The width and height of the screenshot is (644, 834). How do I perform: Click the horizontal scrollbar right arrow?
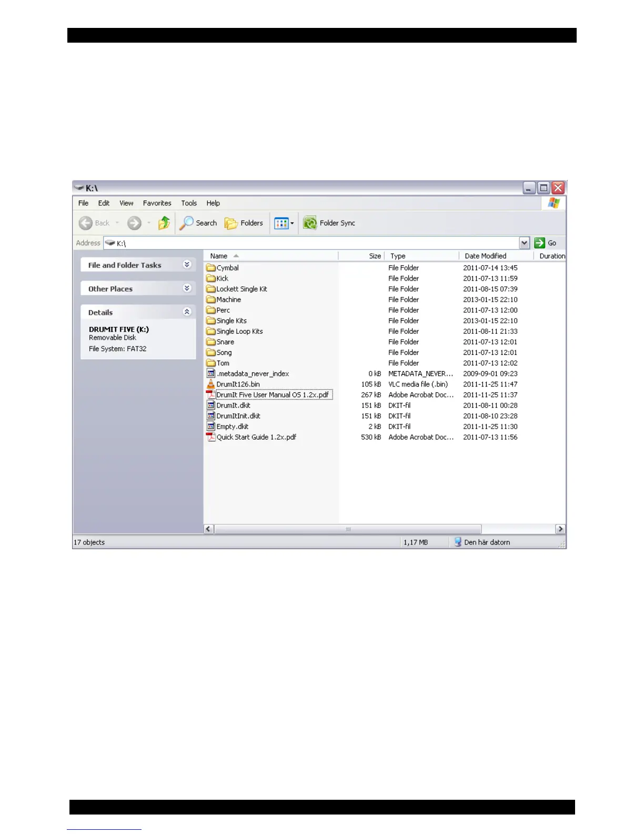tap(560, 529)
